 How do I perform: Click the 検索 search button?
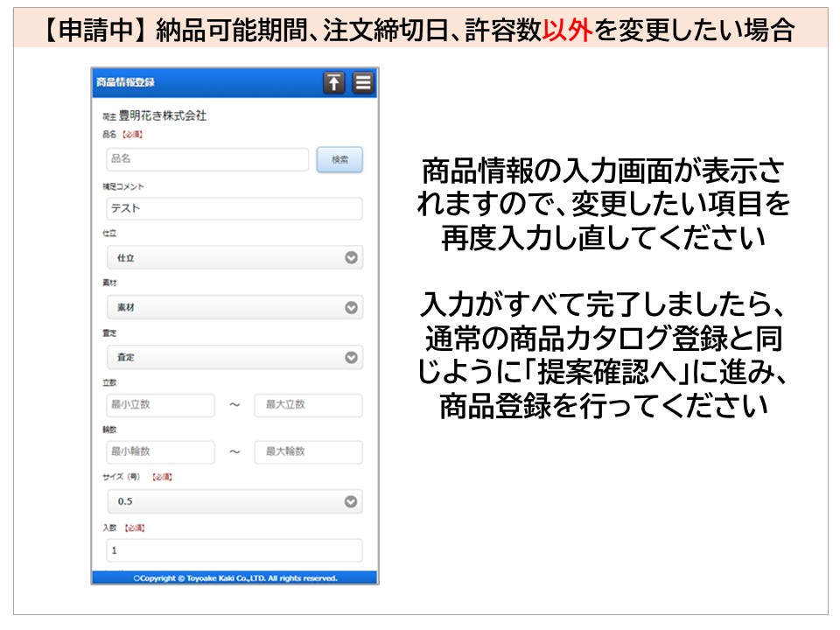tap(339, 159)
